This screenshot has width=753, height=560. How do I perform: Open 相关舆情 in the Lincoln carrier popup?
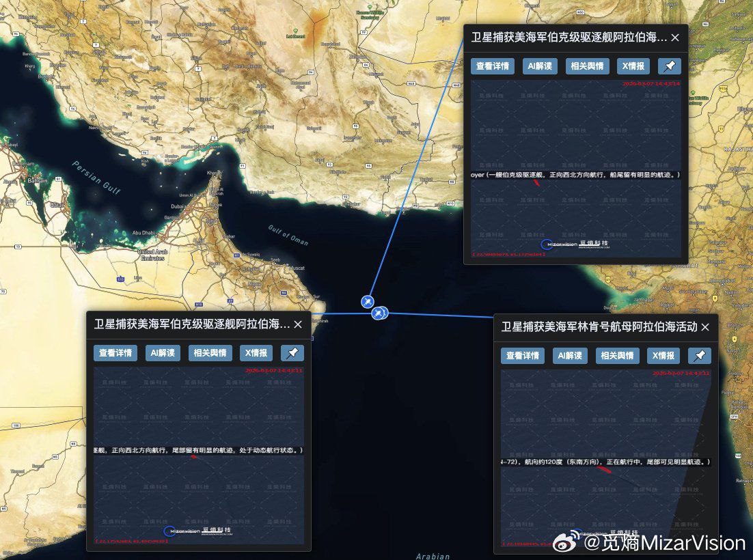pos(617,356)
